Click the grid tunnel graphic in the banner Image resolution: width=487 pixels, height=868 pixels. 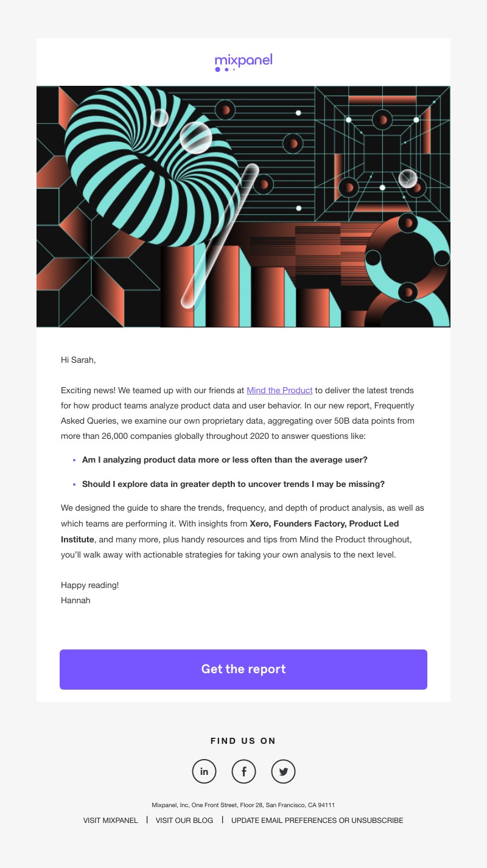382,152
